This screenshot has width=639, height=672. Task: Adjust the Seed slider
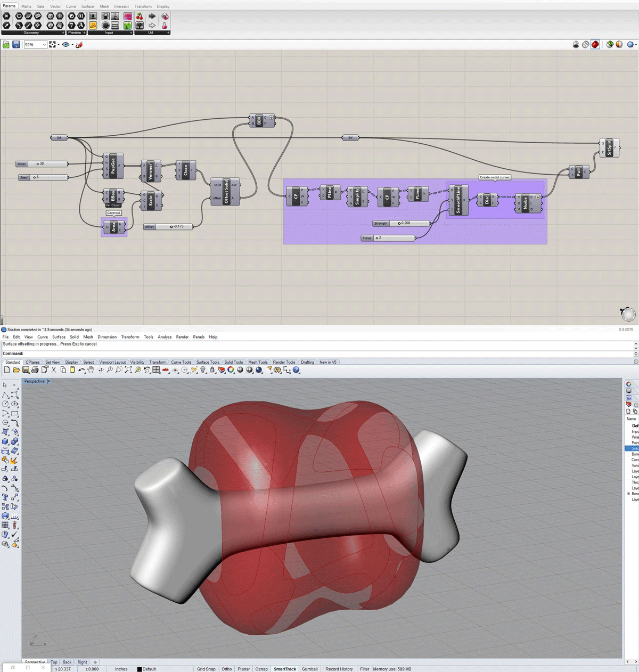(44, 177)
